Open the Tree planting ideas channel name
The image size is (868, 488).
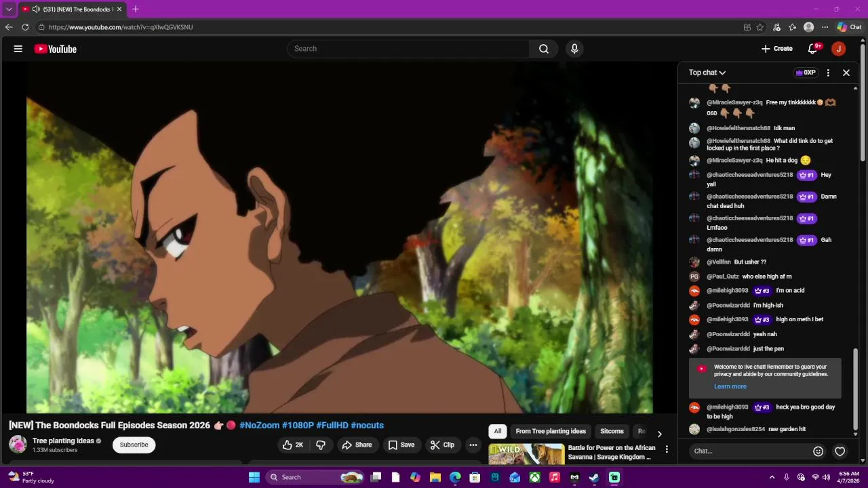point(63,441)
